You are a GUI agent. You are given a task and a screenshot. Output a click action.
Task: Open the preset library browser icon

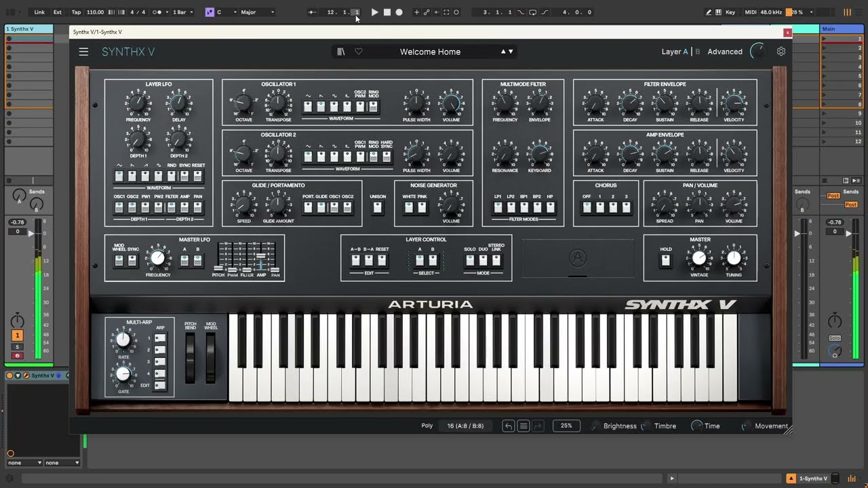pyautogui.click(x=341, y=52)
